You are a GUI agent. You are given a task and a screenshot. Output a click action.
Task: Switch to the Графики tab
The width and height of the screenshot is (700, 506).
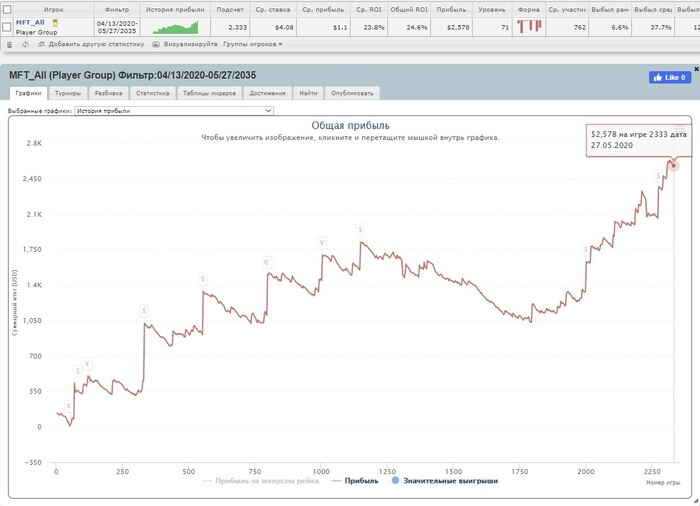coord(28,93)
